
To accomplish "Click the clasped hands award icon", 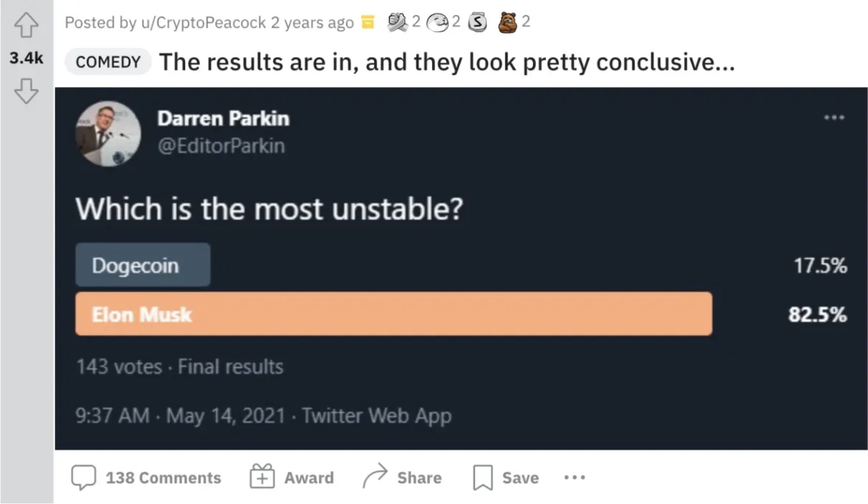I will (x=397, y=22).
